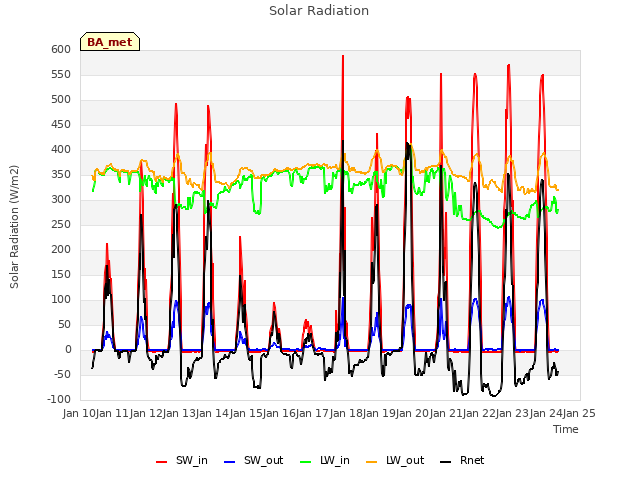
Task: Click the -100 y-axis tick label
Action: click(59, 400)
